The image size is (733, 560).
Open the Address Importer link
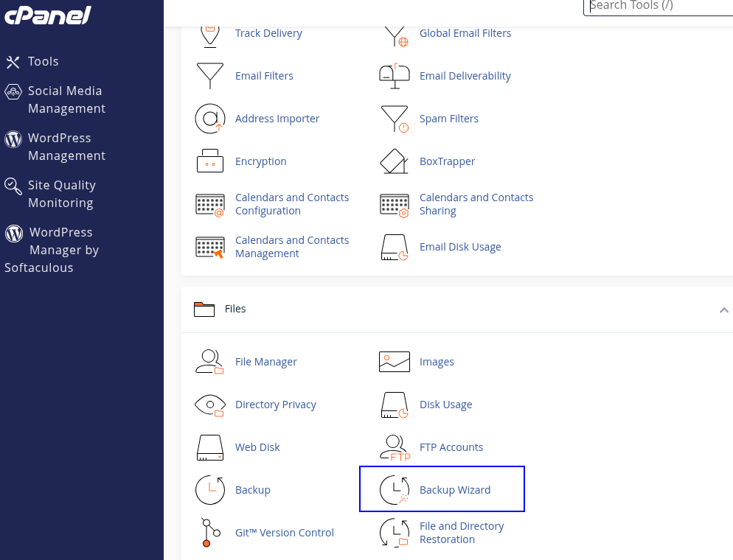pos(277,119)
